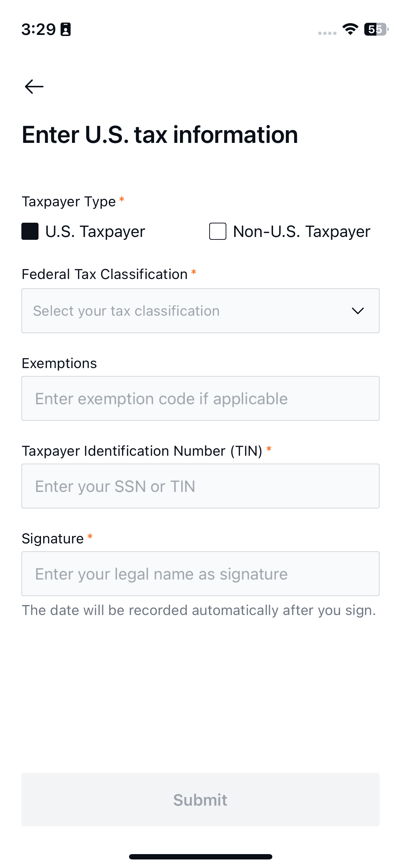Tap the home indicator bar
This screenshot has width=401, height=868.
tap(200, 857)
